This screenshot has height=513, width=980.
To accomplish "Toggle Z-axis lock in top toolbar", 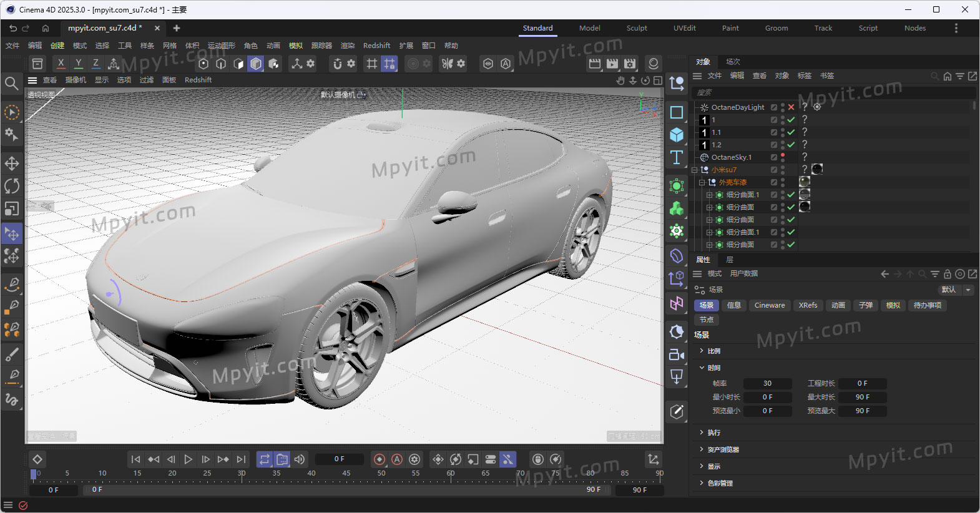I will [x=96, y=64].
